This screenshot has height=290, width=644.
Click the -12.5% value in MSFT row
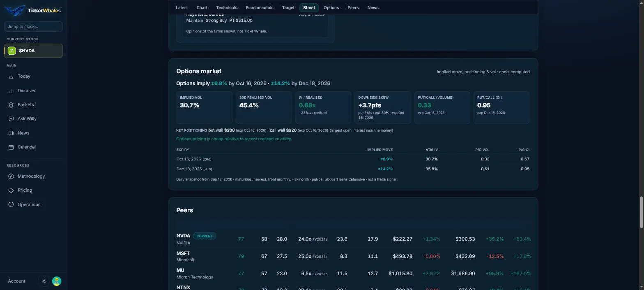click(x=494, y=256)
